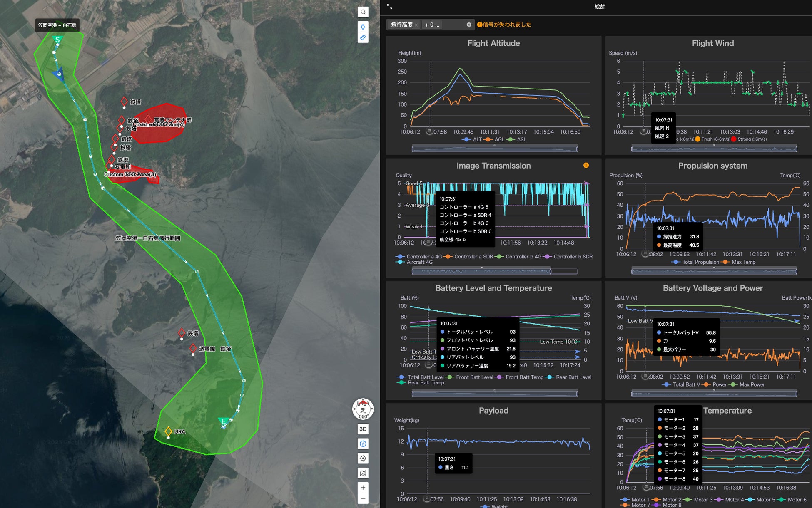Zoom in the map with plus
This screenshot has width=812, height=508.
pos(363,488)
